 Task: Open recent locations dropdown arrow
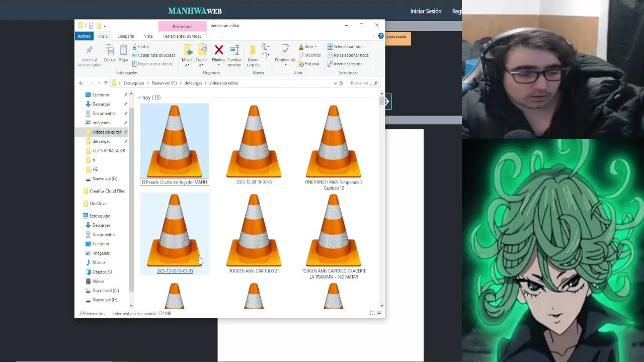(99, 83)
